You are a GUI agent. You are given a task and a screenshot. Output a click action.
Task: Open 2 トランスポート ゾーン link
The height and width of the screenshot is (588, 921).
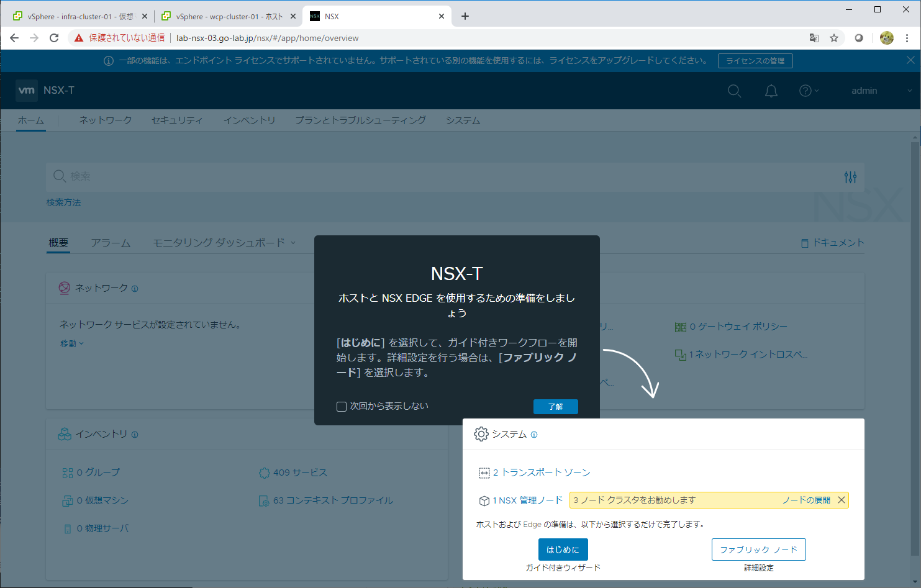[542, 473]
